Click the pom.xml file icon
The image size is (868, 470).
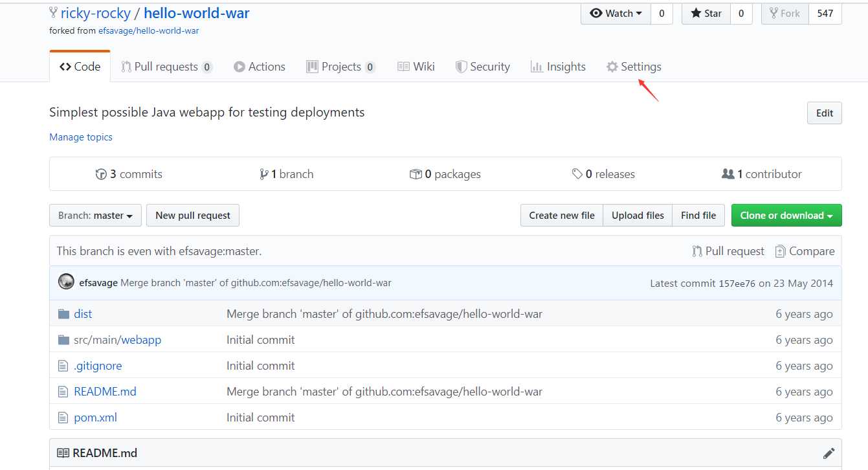click(x=63, y=418)
